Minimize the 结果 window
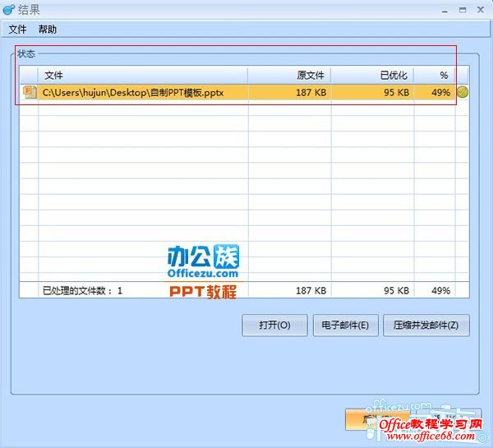493x448 pixels. coord(445,10)
